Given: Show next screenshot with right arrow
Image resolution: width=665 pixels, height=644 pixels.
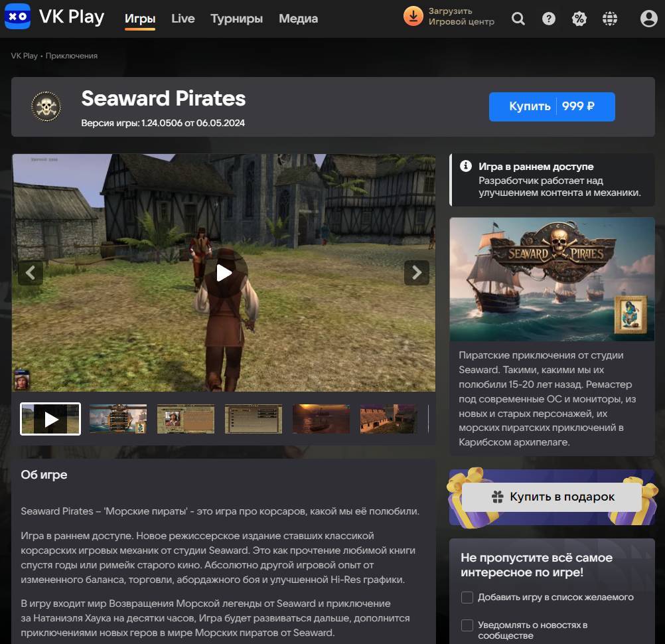Looking at the screenshot, I should [417, 272].
